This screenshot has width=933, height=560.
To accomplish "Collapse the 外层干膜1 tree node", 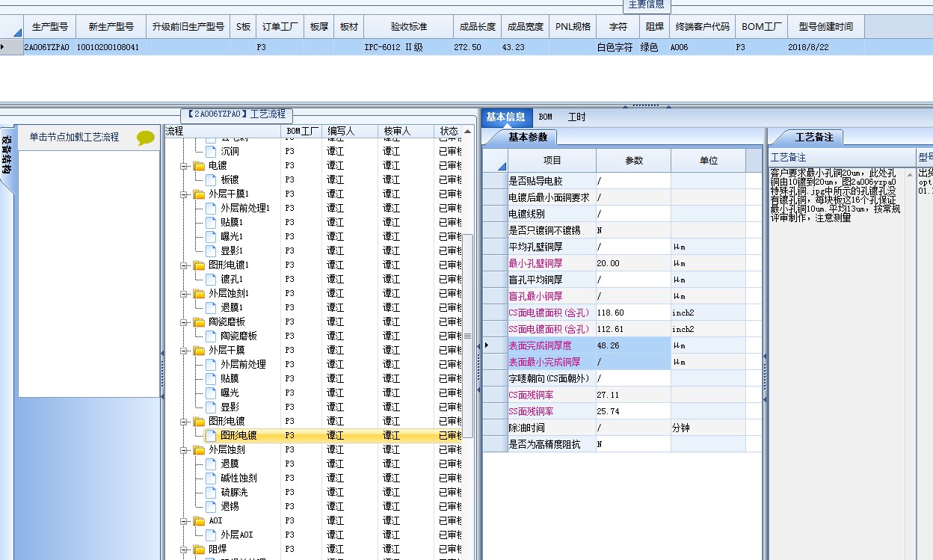I will [184, 194].
